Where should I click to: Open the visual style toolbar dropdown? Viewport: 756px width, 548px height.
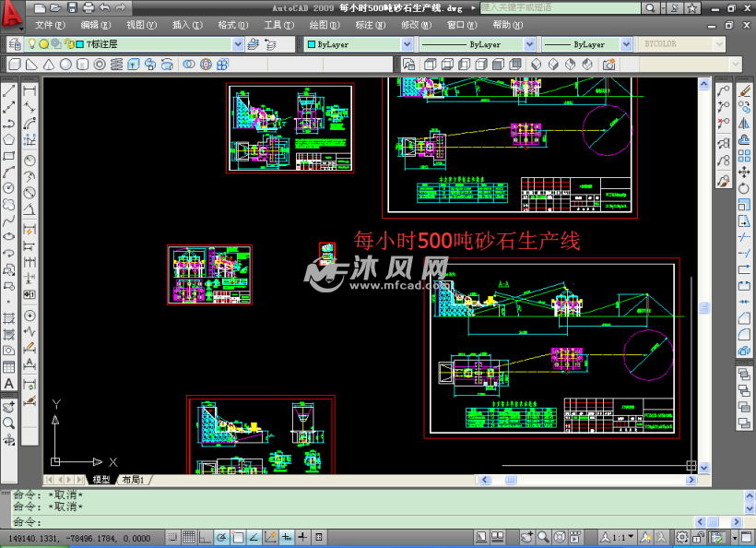pyautogui.click(x=736, y=65)
